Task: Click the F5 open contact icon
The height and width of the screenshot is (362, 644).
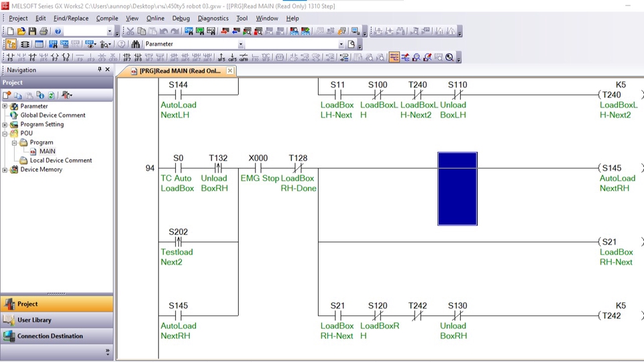Action: [x=10, y=58]
